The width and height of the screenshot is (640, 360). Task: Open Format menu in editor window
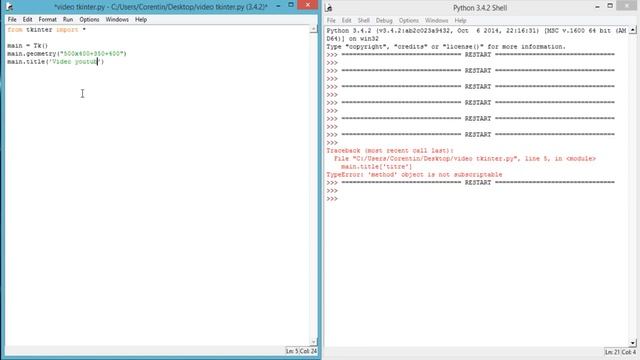(x=47, y=20)
